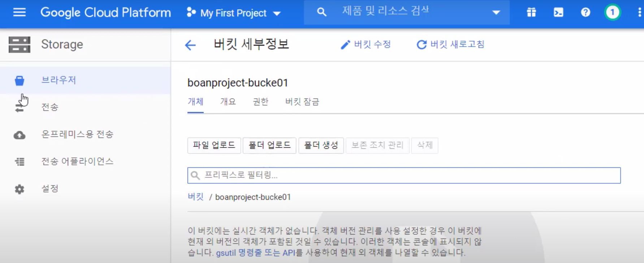This screenshot has width=644, height=263.
Task: Open the vertical dots more menu
Action: click(639, 12)
